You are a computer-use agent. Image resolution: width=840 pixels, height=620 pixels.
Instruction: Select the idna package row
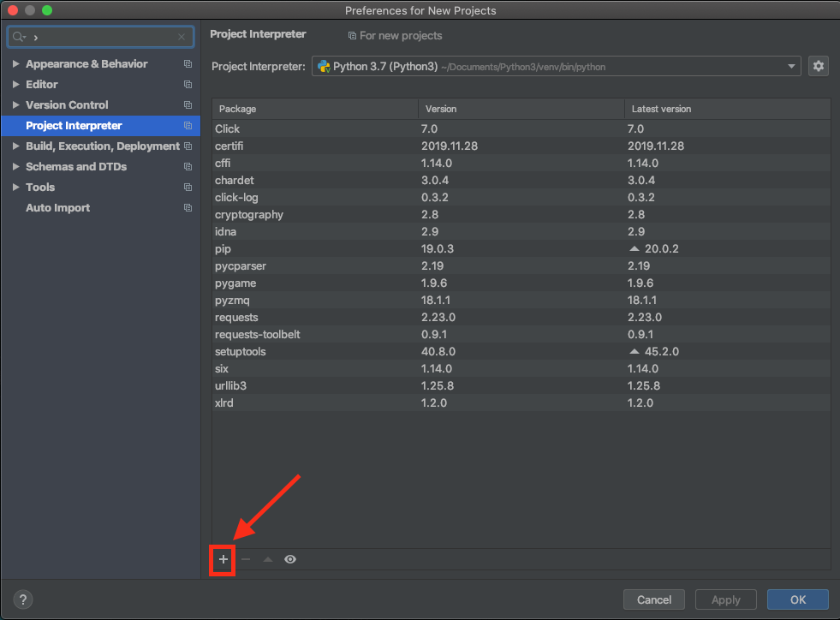(x=521, y=231)
